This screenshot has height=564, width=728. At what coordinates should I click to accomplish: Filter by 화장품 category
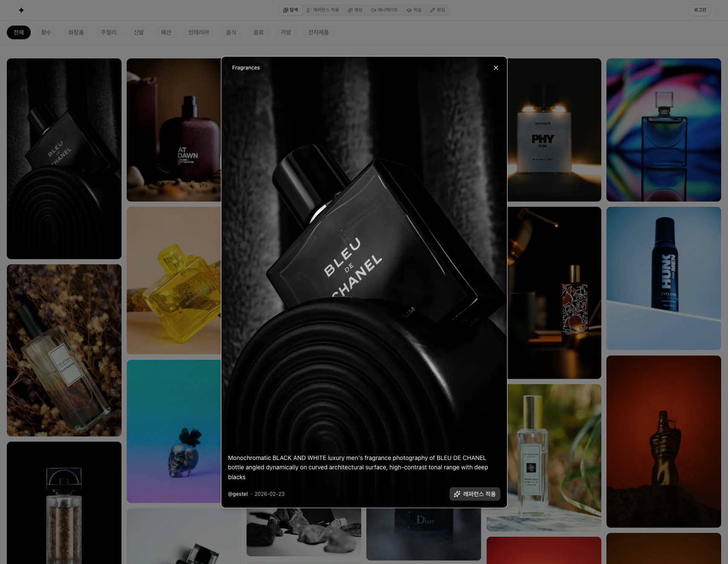tap(76, 32)
